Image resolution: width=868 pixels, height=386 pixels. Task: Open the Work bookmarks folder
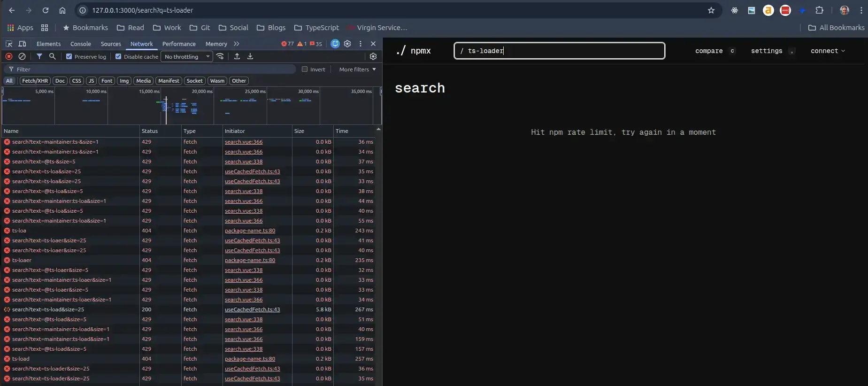tap(167, 28)
